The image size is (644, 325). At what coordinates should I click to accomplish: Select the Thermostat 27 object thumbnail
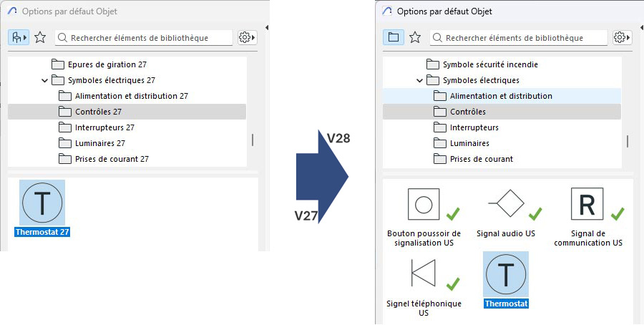pos(42,203)
